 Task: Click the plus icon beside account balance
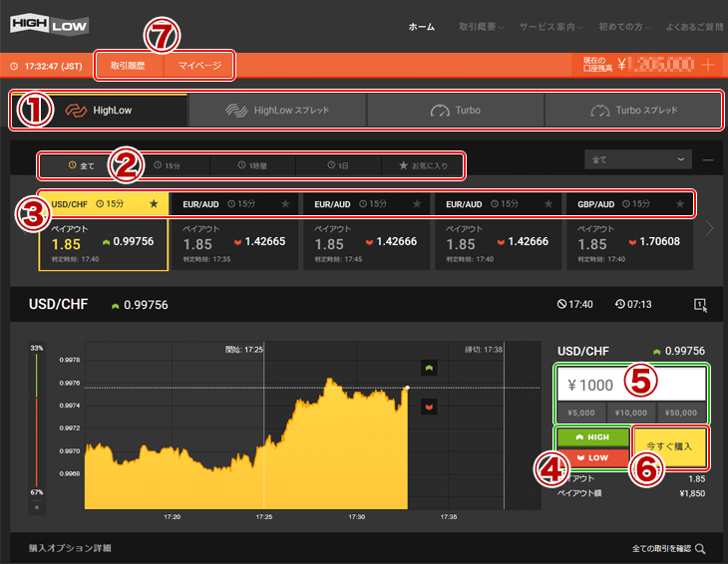point(708,65)
